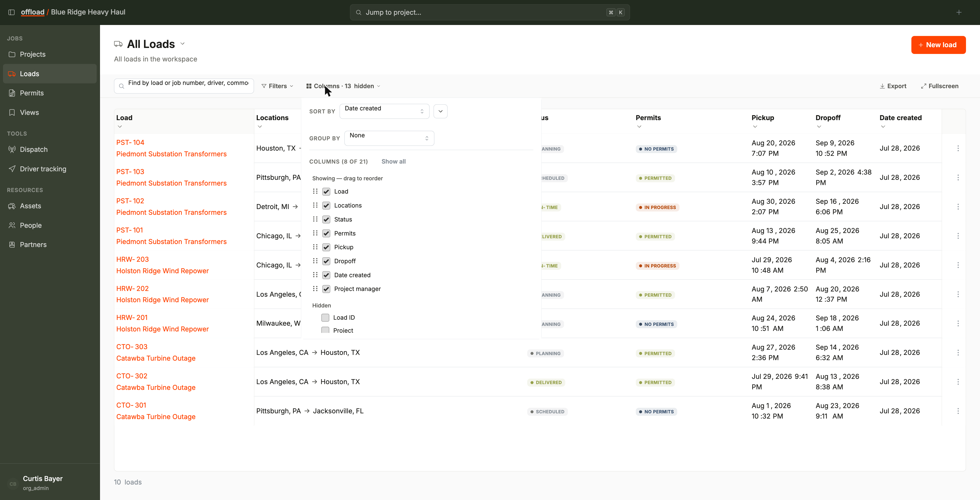Open Partners in sidebar
980x500 pixels.
pyautogui.click(x=50, y=245)
